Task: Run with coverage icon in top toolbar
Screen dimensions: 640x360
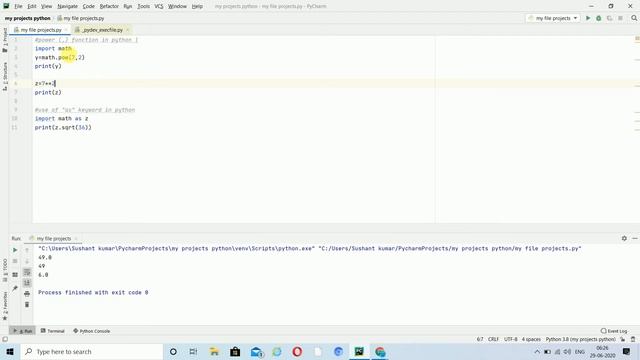Action: pyautogui.click(x=609, y=18)
